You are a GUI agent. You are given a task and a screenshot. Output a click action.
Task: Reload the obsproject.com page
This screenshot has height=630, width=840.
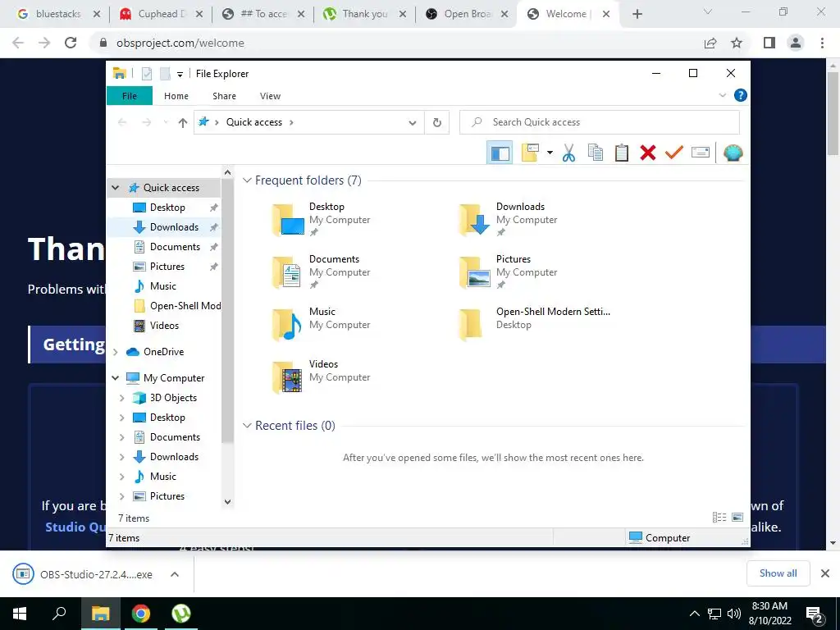71,43
